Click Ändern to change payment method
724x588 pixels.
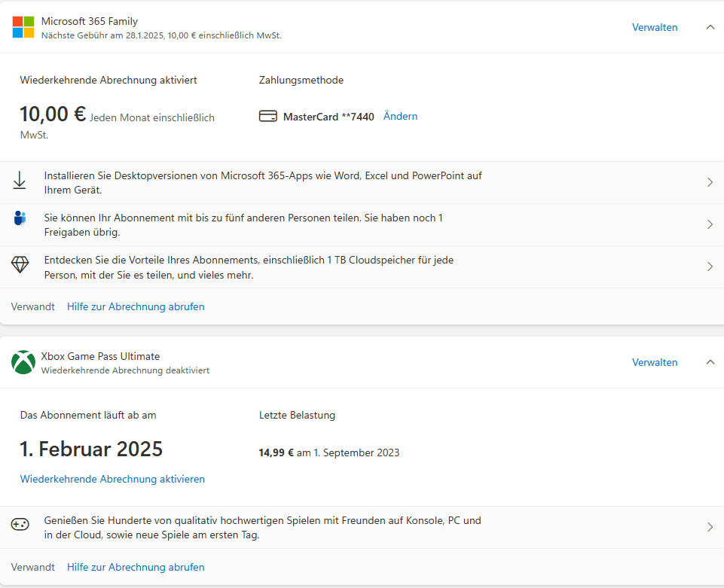tap(400, 116)
